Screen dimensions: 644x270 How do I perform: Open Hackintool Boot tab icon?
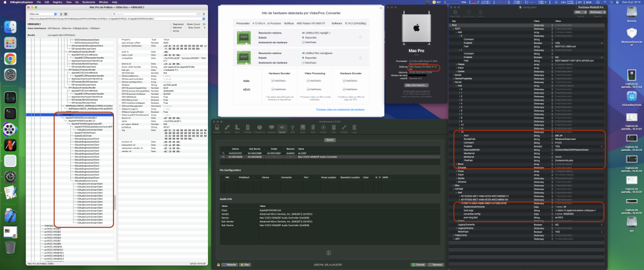point(238,128)
